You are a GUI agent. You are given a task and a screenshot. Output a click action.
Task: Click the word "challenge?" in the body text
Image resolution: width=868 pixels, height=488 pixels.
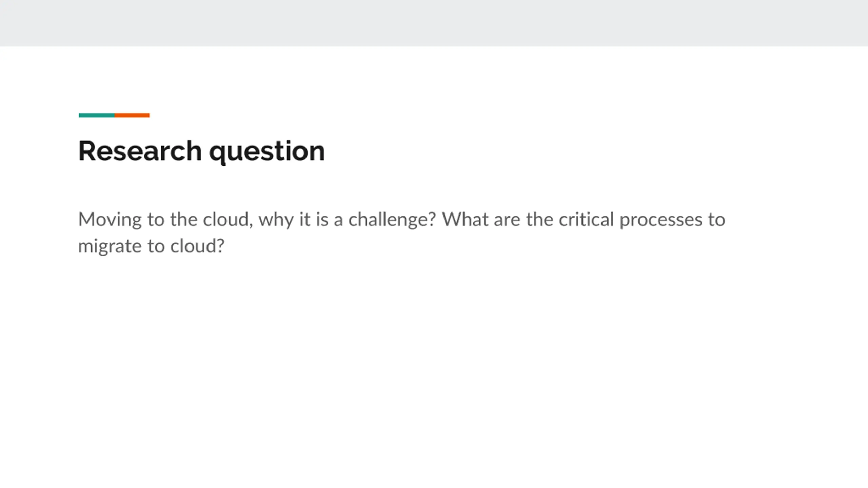(392, 220)
